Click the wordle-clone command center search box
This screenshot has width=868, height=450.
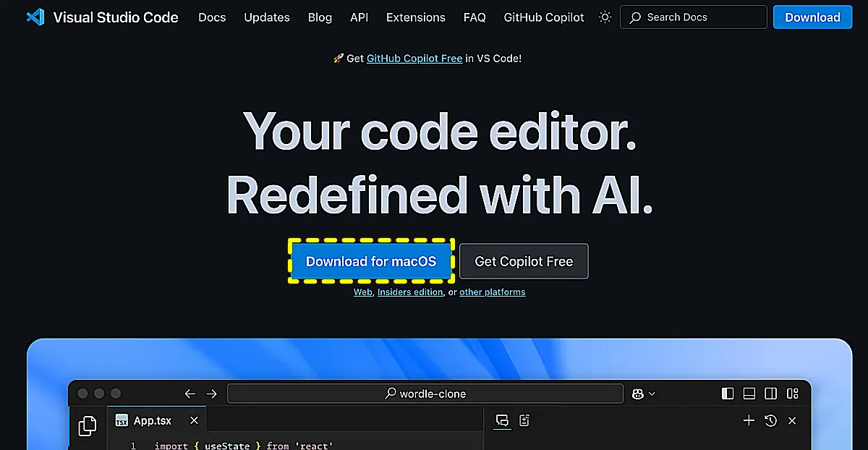(425, 394)
